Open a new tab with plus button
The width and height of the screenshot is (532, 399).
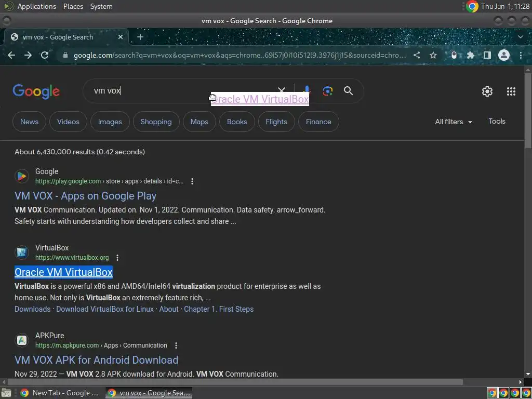(140, 37)
